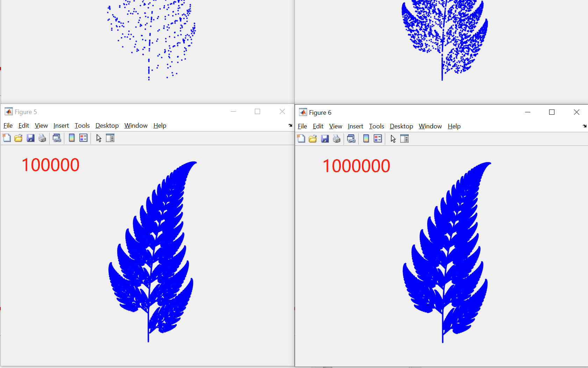Insert Legend icon in Figure 6 toolbar
Image resolution: width=588 pixels, height=368 pixels.
click(x=378, y=139)
